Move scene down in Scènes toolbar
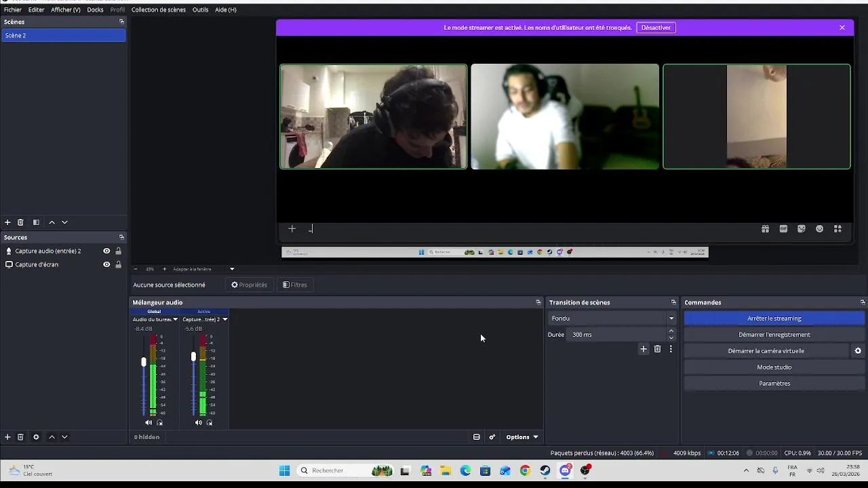The image size is (868, 488). [x=64, y=222]
